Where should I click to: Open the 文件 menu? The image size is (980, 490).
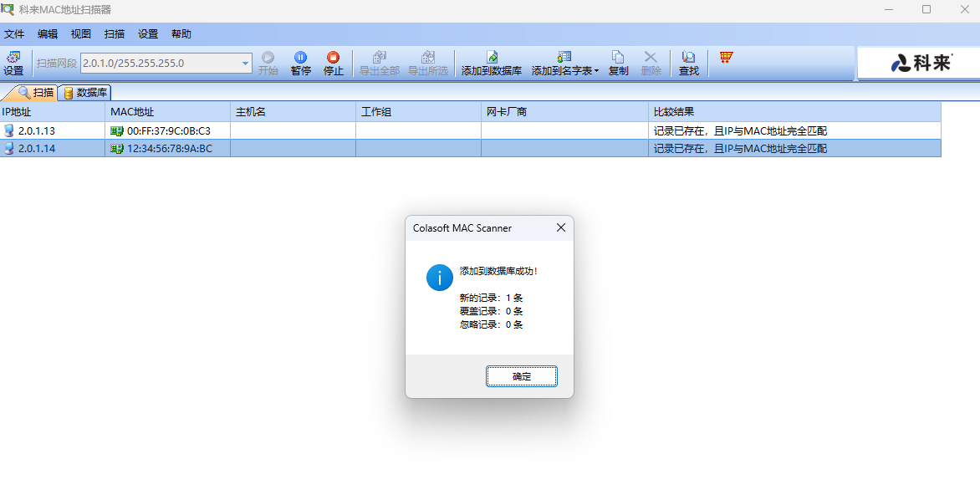coord(14,34)
